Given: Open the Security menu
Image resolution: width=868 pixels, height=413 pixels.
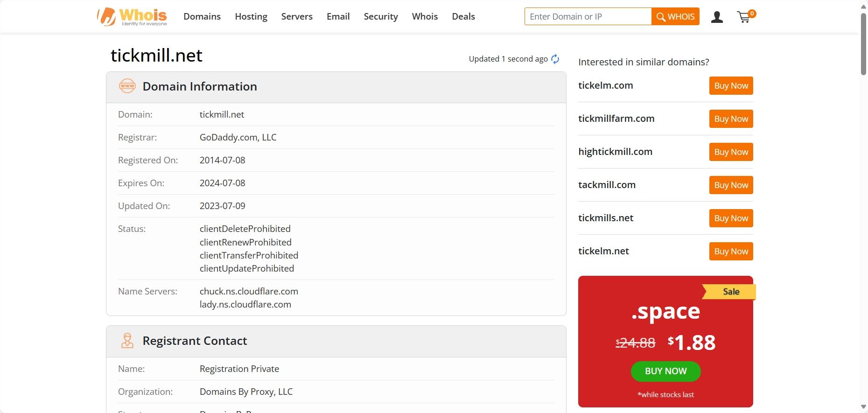Looking at the screenshot, I should click(x=381, y=16).
